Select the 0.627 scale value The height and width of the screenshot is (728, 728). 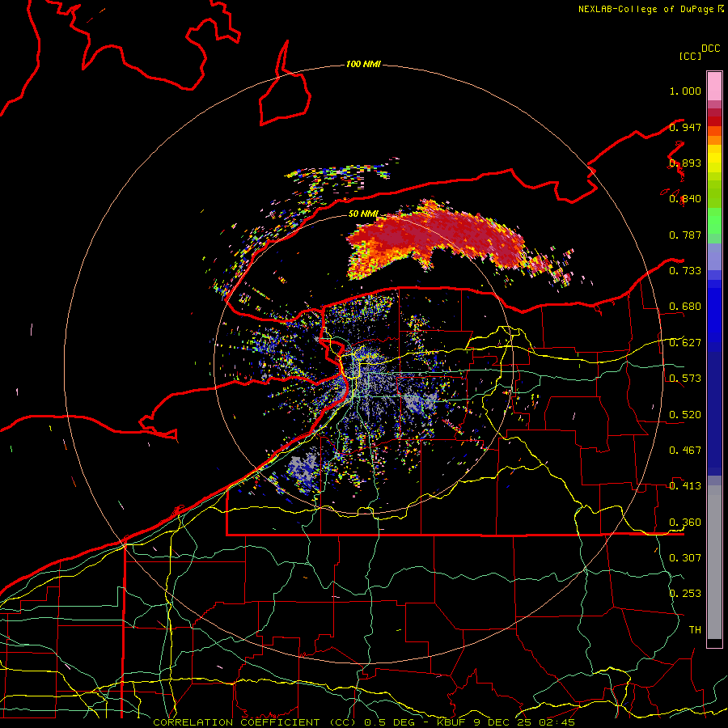pos(685,343)
